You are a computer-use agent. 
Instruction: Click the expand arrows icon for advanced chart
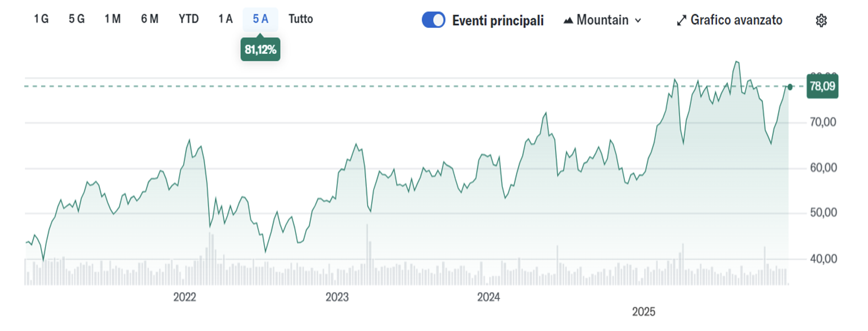pos(681,20)
